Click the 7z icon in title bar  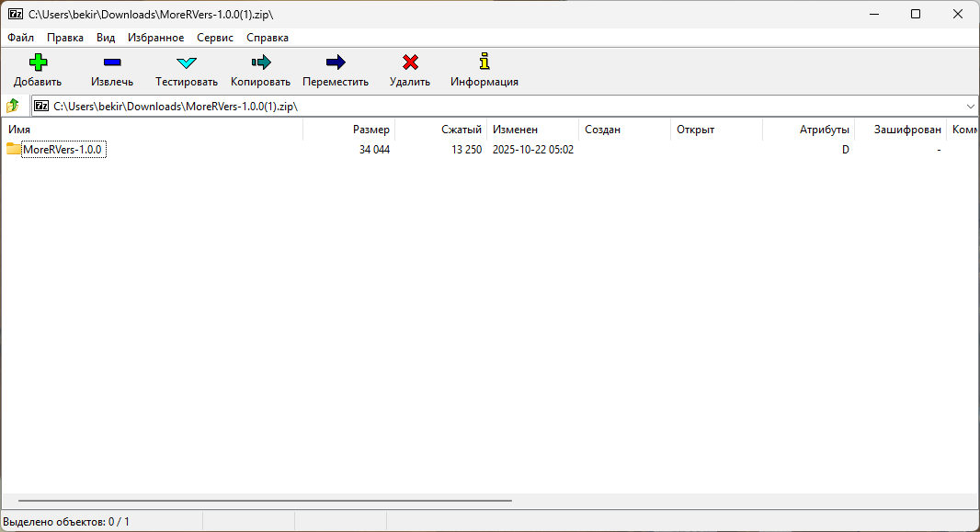16,14
